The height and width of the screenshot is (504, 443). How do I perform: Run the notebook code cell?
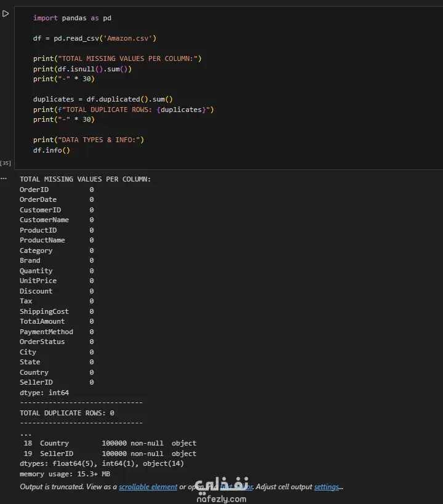(x=6, y=14)
